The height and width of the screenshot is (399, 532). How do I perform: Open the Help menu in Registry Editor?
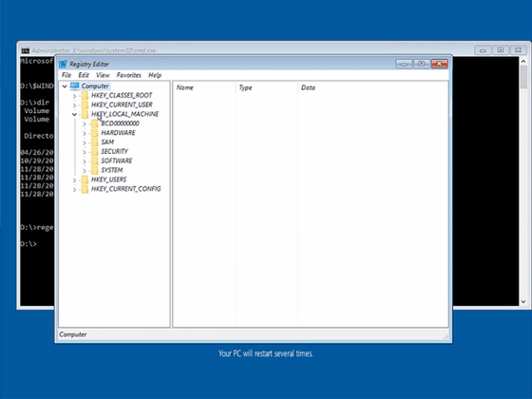[x=155, y=75]
